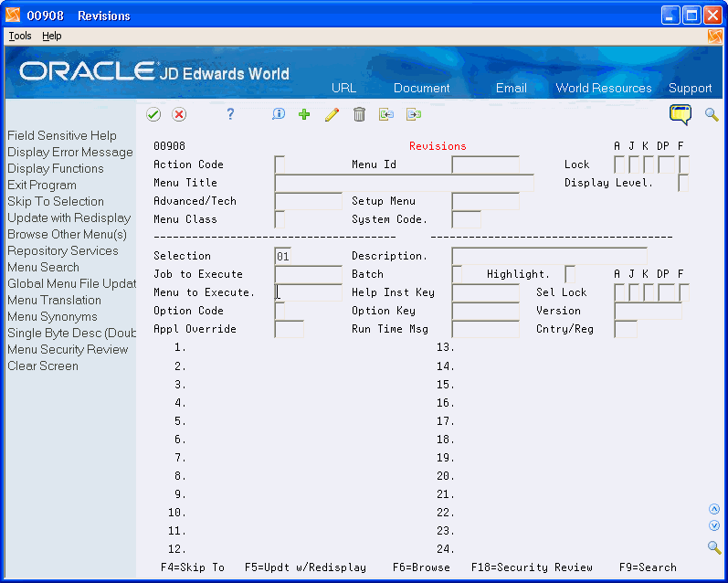Open the URL banner link
Viewport: 728px width, 583px height.
click(x=343, y=88)
